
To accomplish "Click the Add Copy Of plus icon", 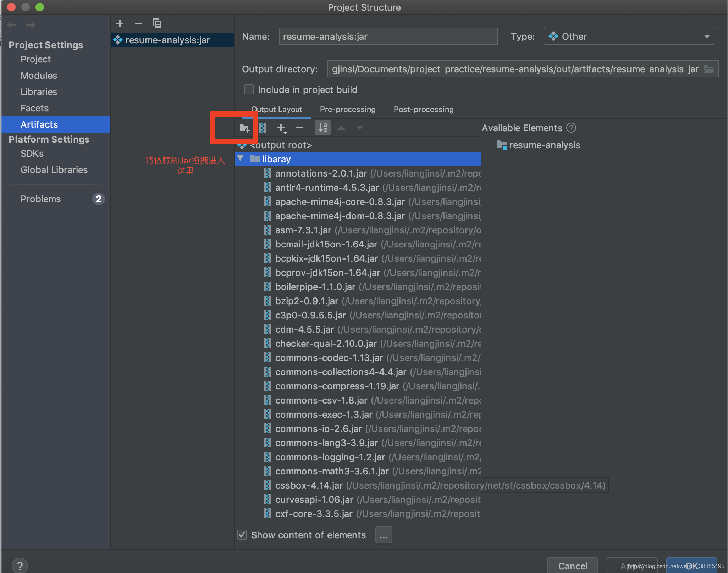I will [x=281, y=128].
